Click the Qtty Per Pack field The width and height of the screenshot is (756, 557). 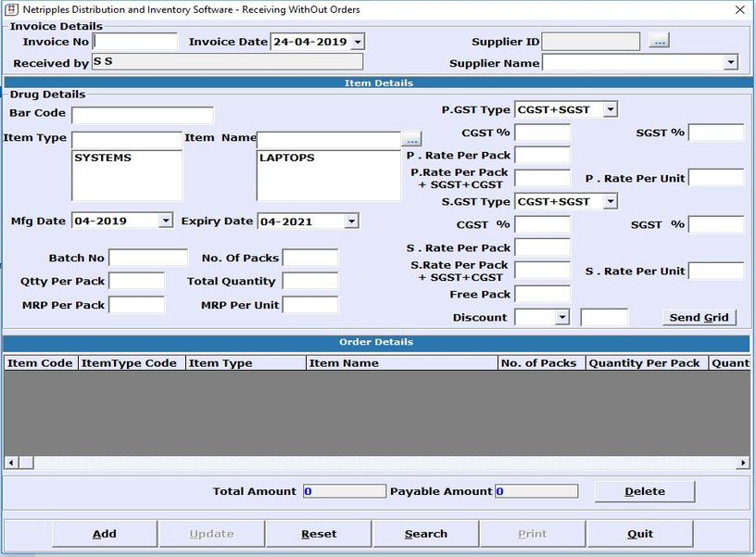pos(136,281)
